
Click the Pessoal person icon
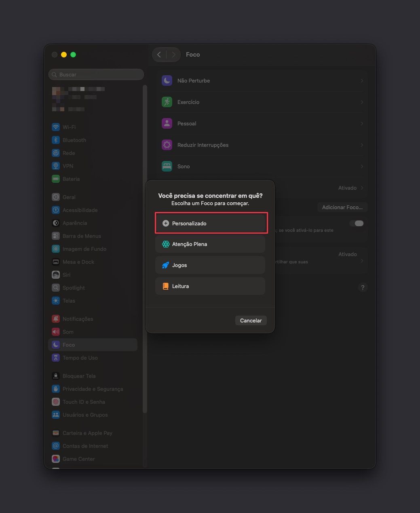pyautogui.click(x=167, y=123)
